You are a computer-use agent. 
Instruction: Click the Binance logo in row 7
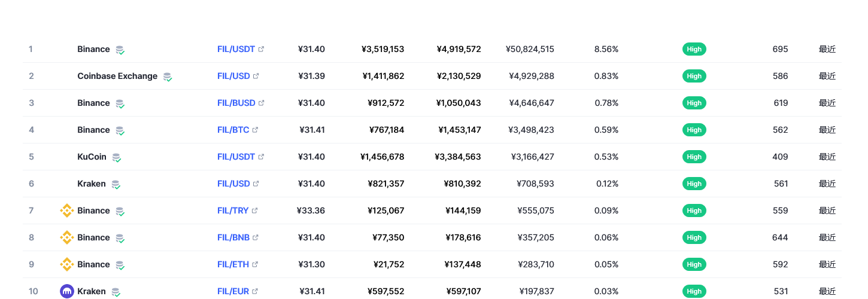pos(67,210)
